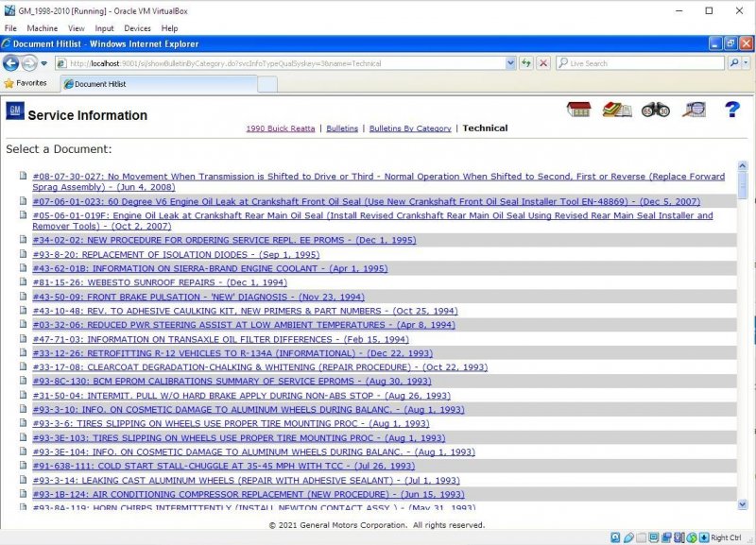Open the address bar history dropdown

point(510,62)
